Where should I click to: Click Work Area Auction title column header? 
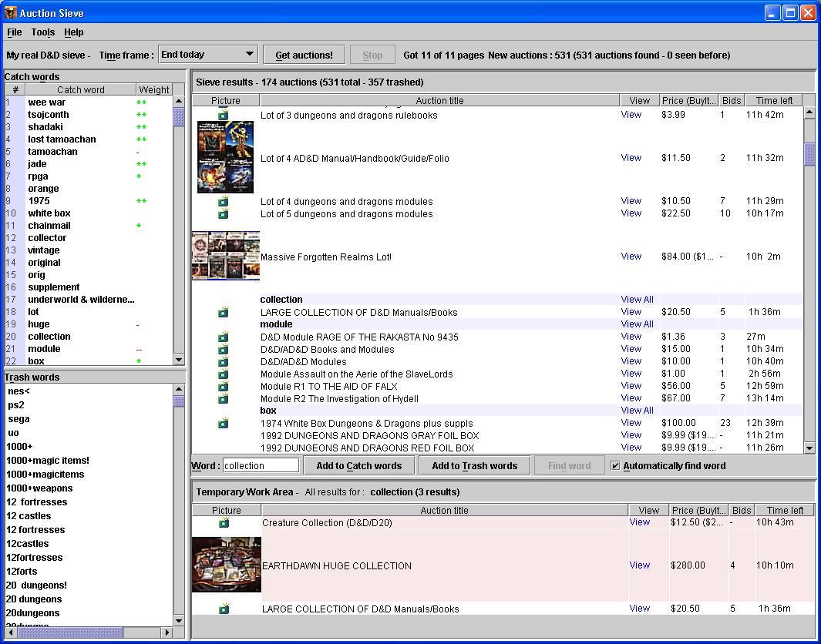[x=445, y=510]
